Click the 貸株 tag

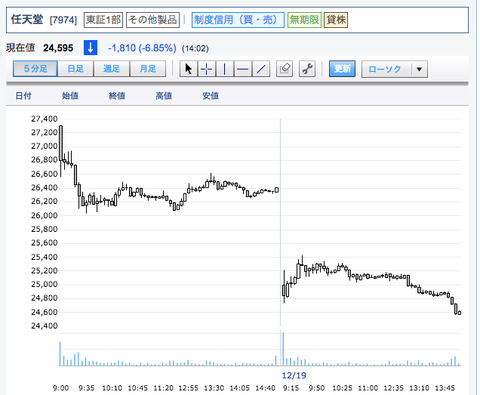point(336,20)
